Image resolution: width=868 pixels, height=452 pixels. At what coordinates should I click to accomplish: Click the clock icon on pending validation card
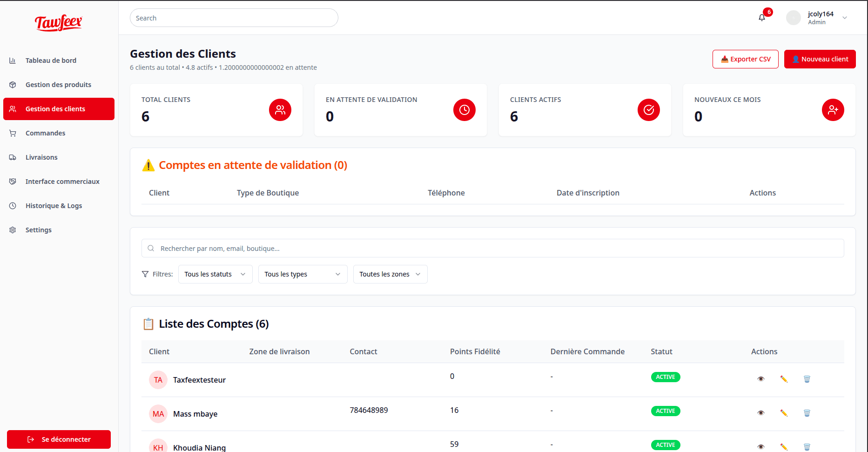coord(464,110)
